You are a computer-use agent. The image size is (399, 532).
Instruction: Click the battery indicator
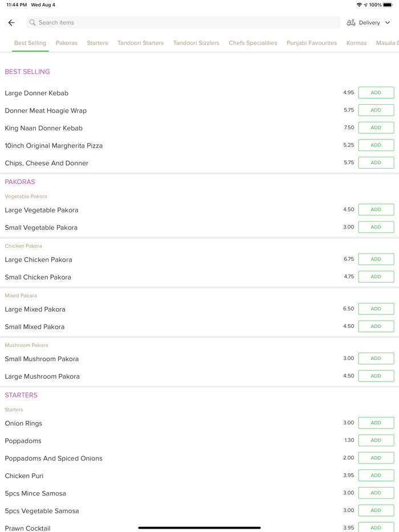[389, 5]
